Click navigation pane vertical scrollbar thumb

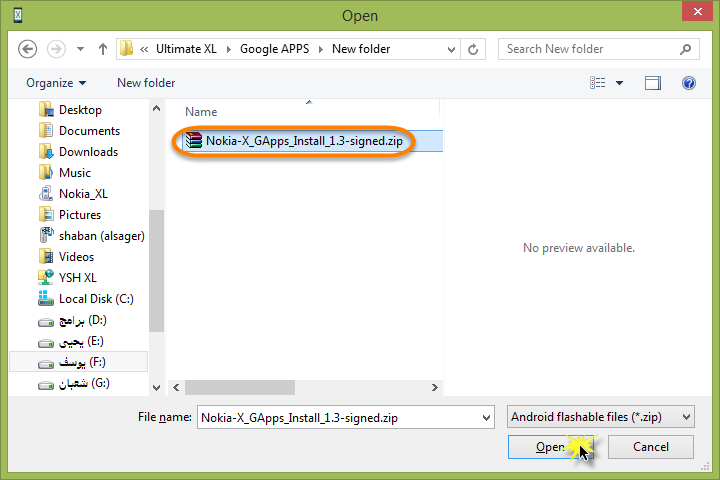click(x=156, y=271)
